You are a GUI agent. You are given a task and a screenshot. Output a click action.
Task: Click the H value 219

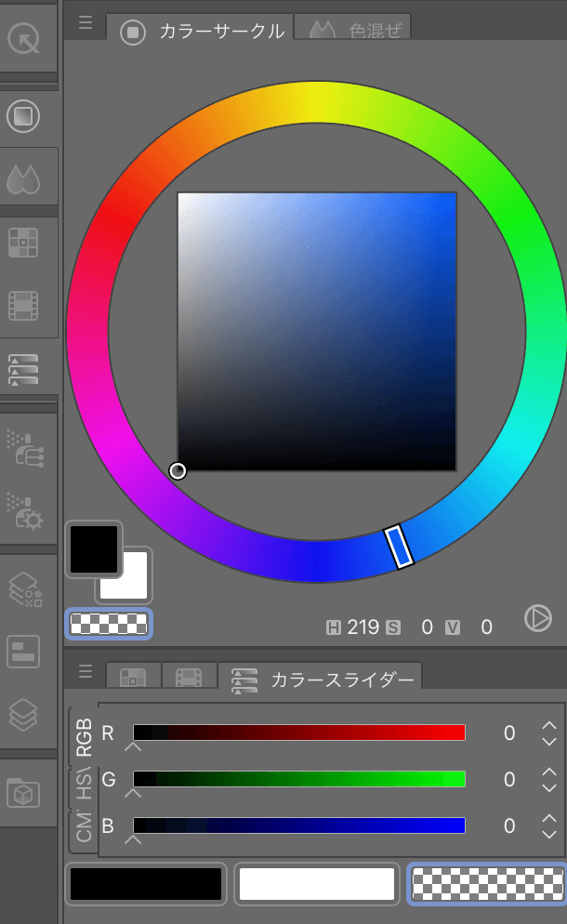click(x=363, y=627)
